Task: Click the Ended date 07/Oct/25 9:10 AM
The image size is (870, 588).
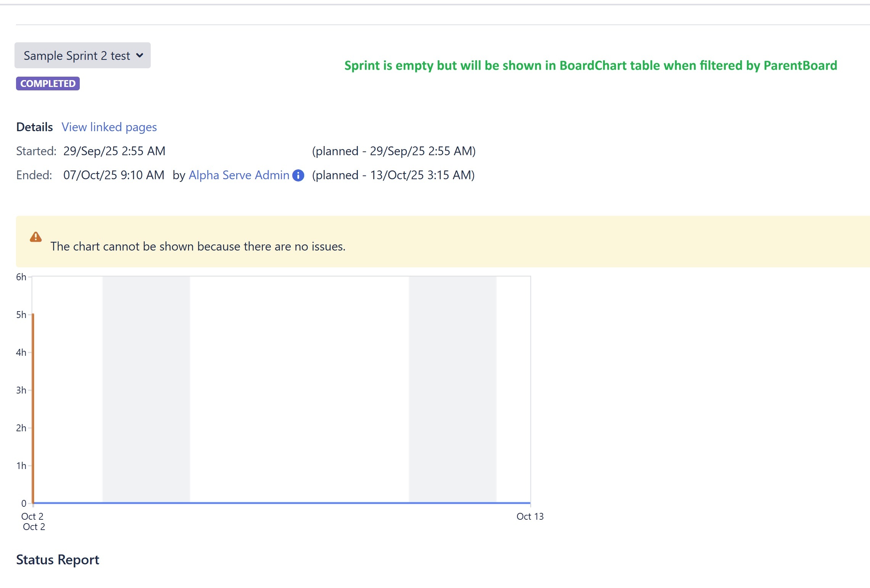Action: pyautogui.click(x=114, y=175)
